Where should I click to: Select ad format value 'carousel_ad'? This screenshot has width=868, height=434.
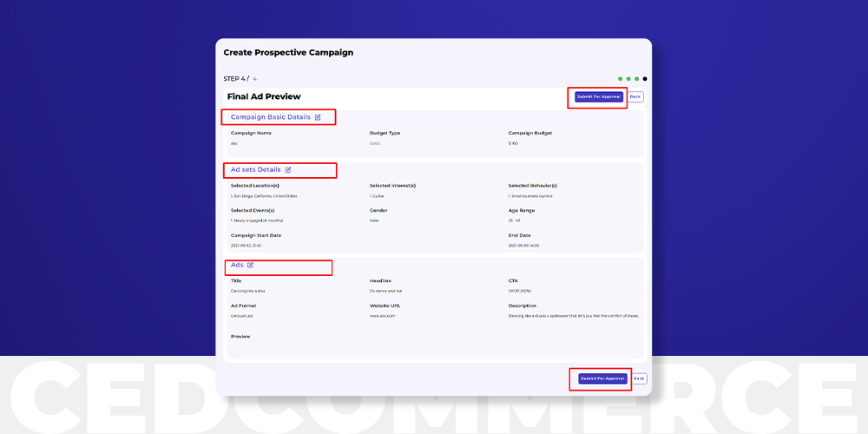click(242, 316)
